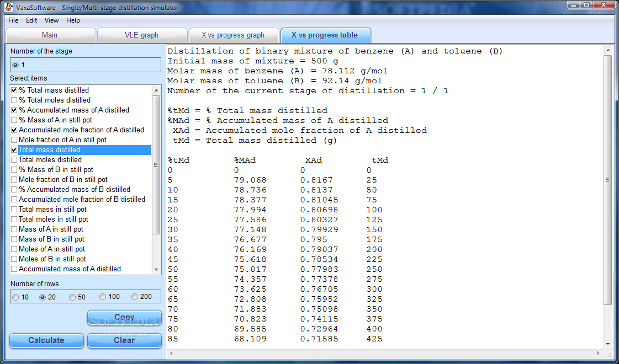Screen dimensions: 619x364
Task: Uncheck % Total mass distilled
Action: (x=14, y=90)
